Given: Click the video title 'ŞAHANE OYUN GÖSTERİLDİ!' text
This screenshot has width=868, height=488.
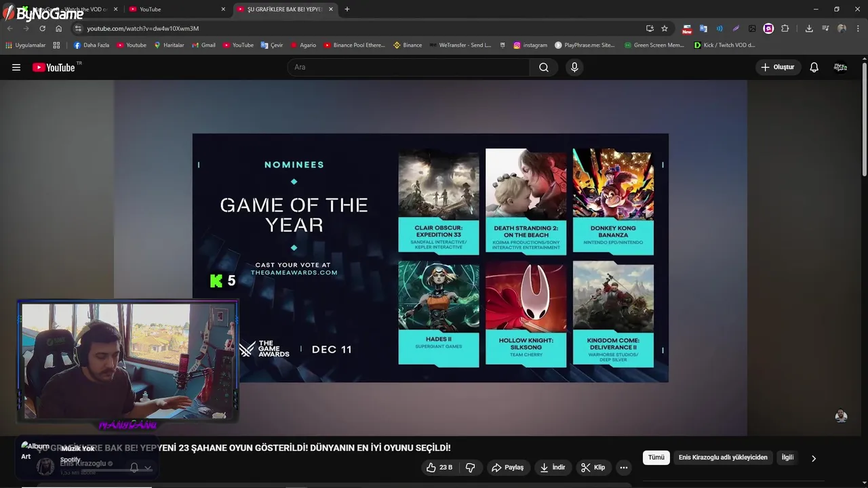Looking at the screenshot, I should coord(250,448).
